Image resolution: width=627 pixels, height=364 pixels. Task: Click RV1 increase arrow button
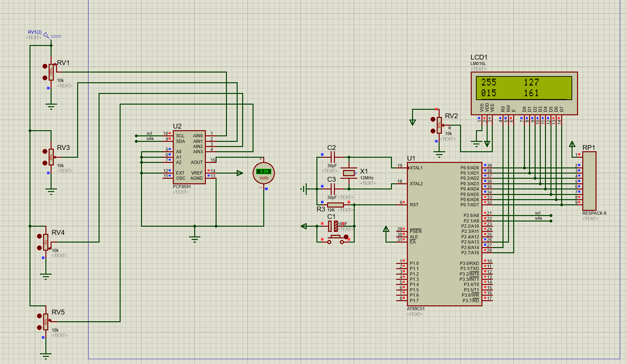coord(45,66)
